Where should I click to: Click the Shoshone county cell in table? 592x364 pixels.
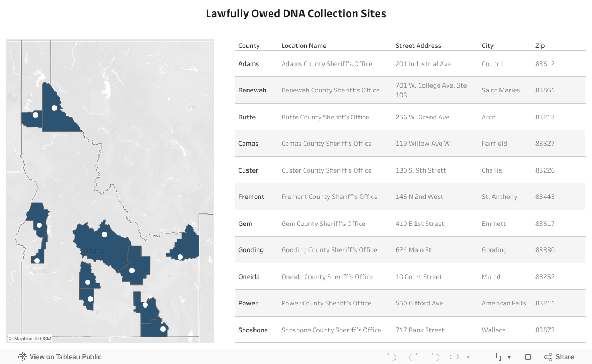[x=253, y=330]
